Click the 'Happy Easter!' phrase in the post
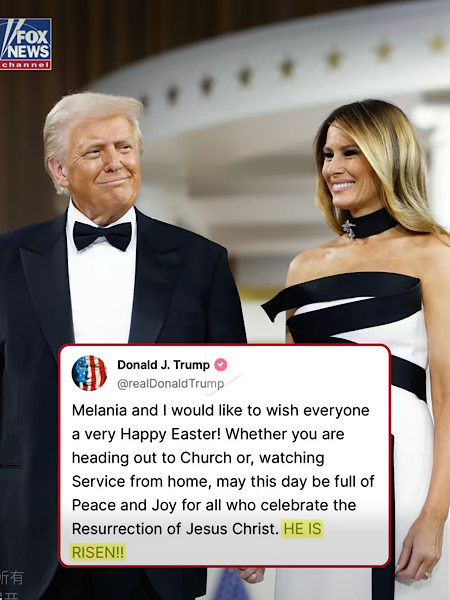Image resolution: width=450 pixels, height=600 pixels. [x=171, y=434]
